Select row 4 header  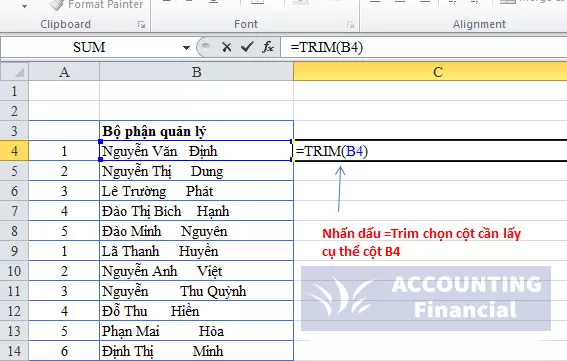pos(14,151)
